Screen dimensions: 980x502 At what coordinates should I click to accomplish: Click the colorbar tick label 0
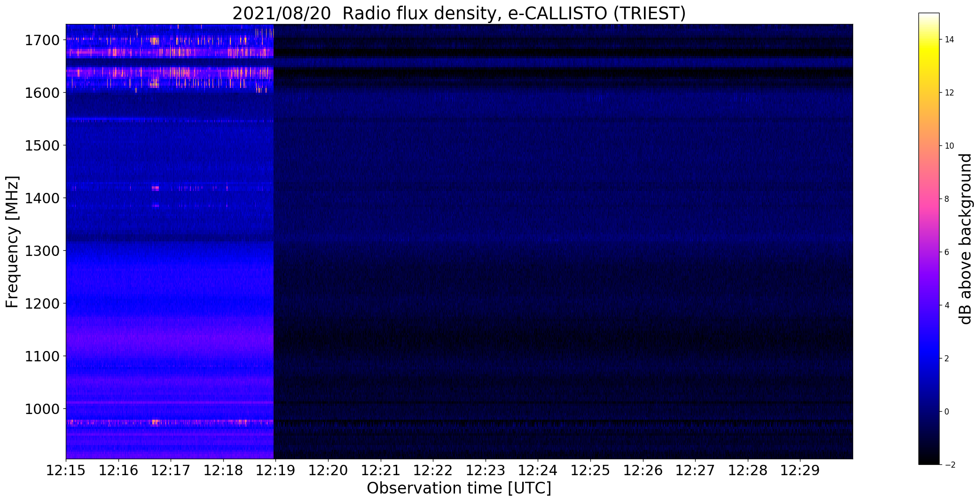(x=947, y=412)
